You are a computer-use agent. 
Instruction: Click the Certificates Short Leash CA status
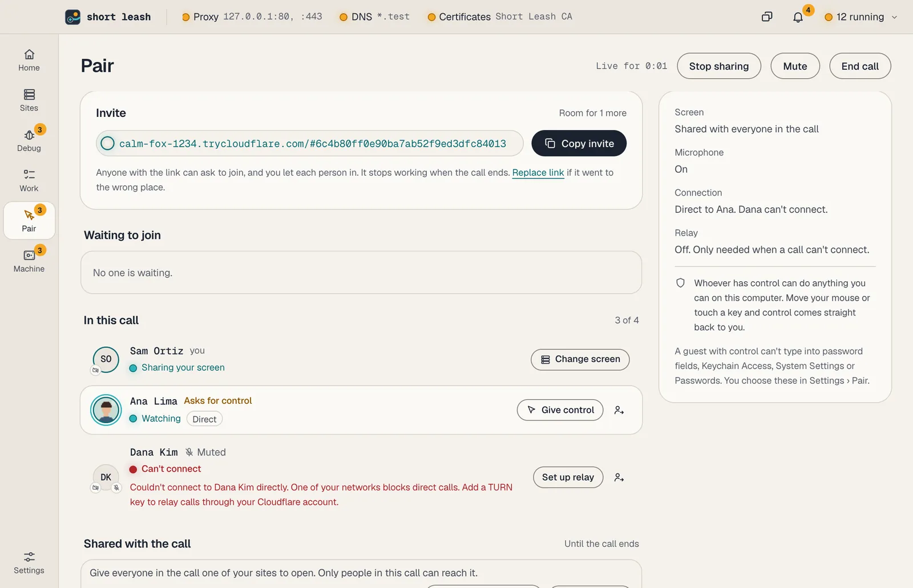click(x=500, y=17)
